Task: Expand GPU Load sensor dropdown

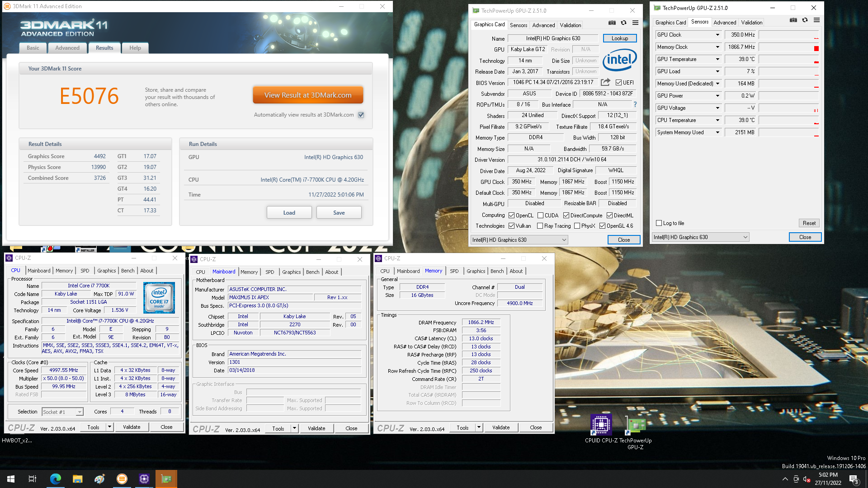Action: coord(717,71)
